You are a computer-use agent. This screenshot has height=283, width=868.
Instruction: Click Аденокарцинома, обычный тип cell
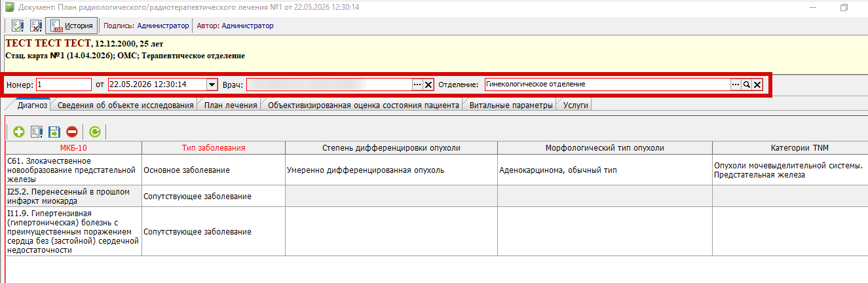(x=604, y=170)
